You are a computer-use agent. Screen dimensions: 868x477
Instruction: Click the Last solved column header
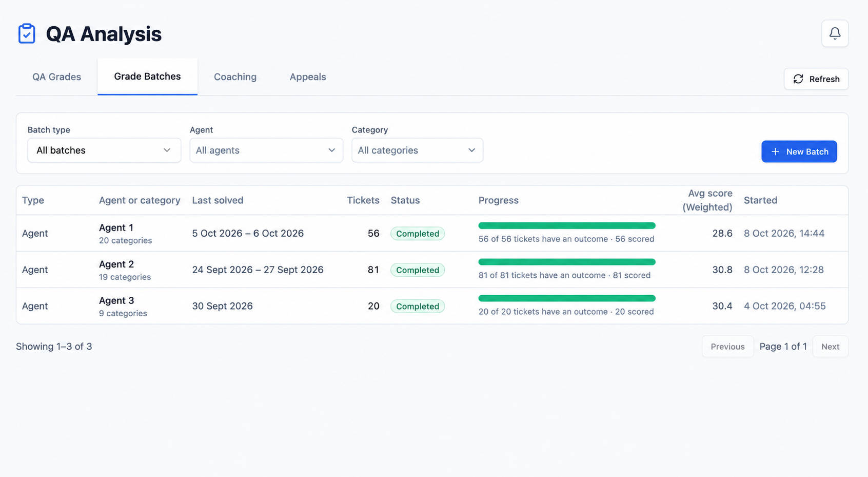pyautogui.click(x=218, y=200)
